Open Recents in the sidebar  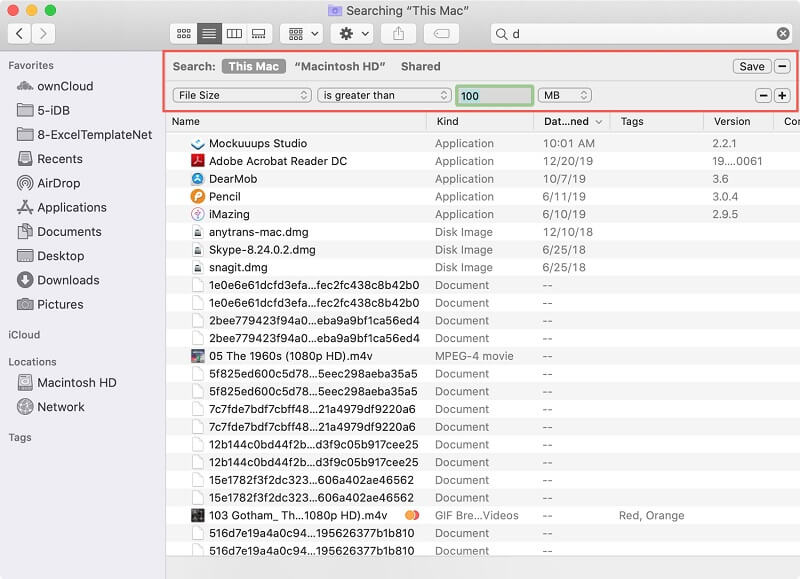49,159
